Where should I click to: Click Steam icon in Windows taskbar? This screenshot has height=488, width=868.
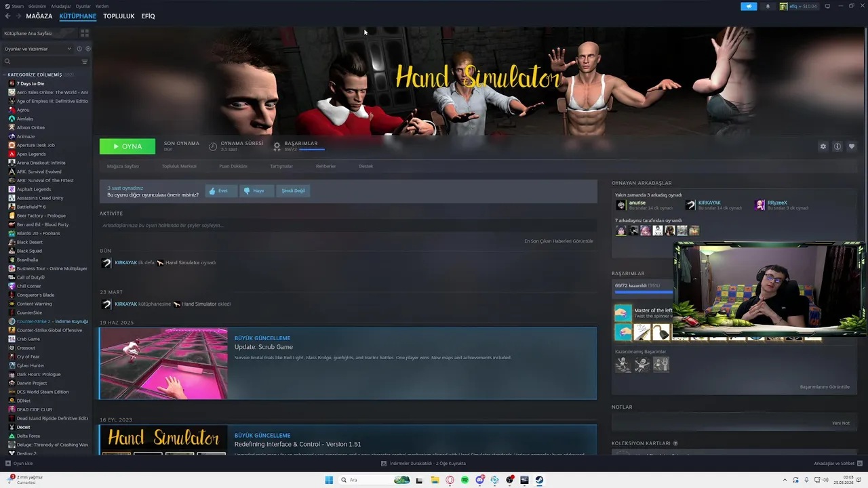pos(539,480)
